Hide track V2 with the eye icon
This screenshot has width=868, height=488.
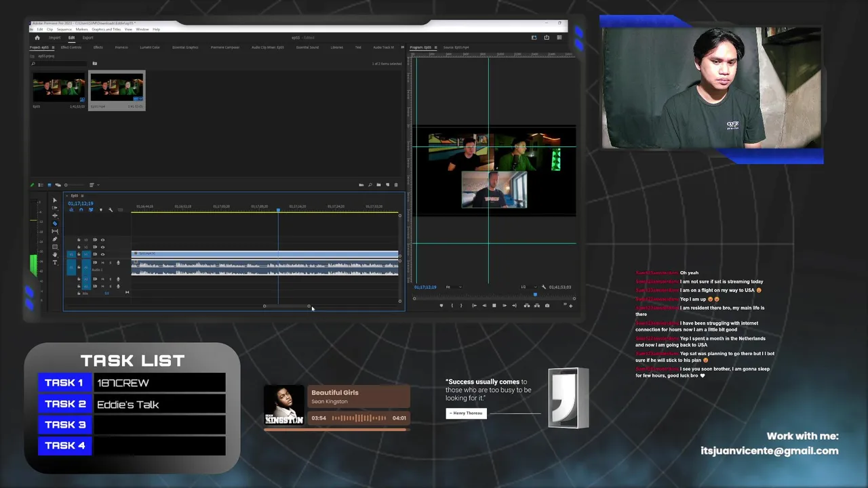[x=102, y=247]
